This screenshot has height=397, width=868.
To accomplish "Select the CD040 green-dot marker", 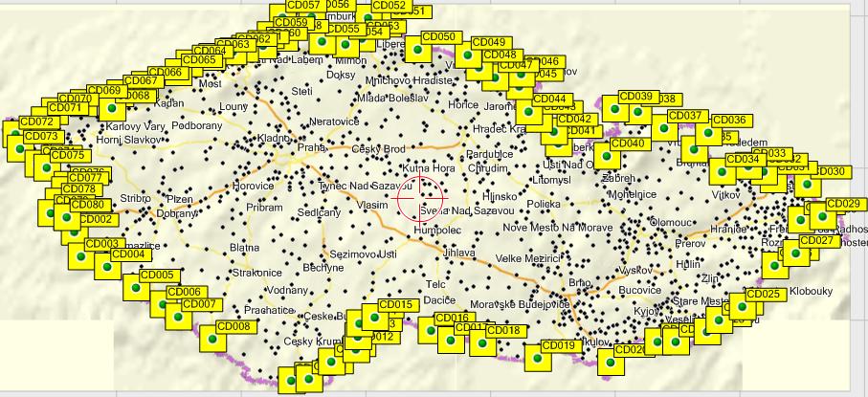I will [607, 157].
